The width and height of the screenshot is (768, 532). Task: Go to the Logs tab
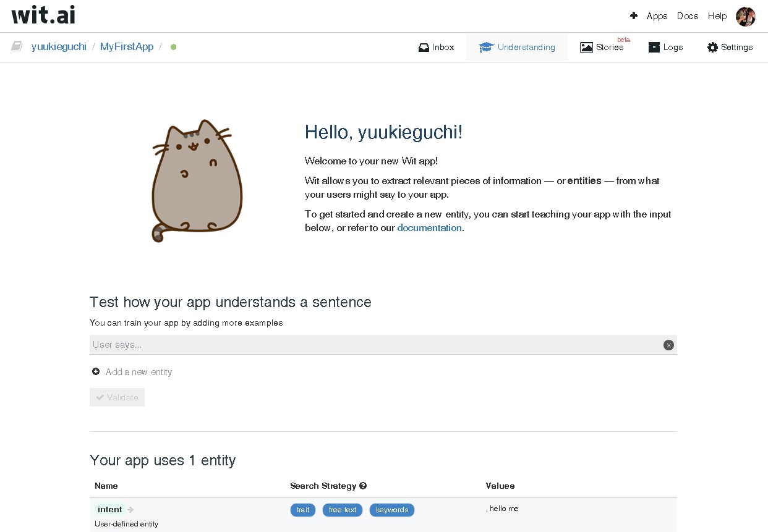[x=665, y=47]
